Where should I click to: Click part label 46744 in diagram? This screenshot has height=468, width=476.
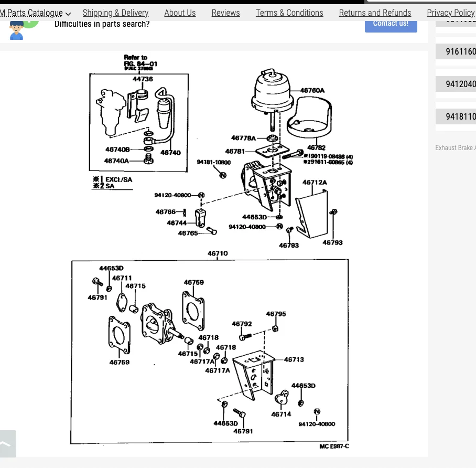[x=177, y=223]
